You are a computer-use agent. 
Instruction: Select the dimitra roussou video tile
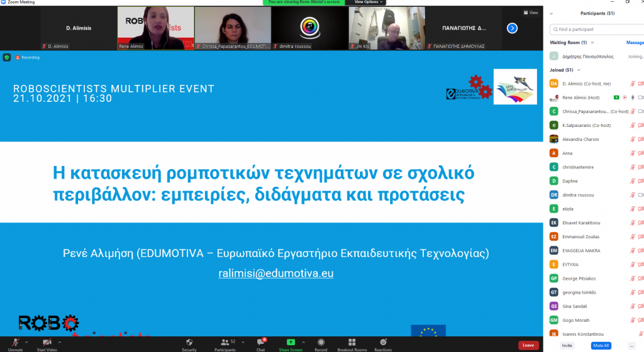click(310, 28)
